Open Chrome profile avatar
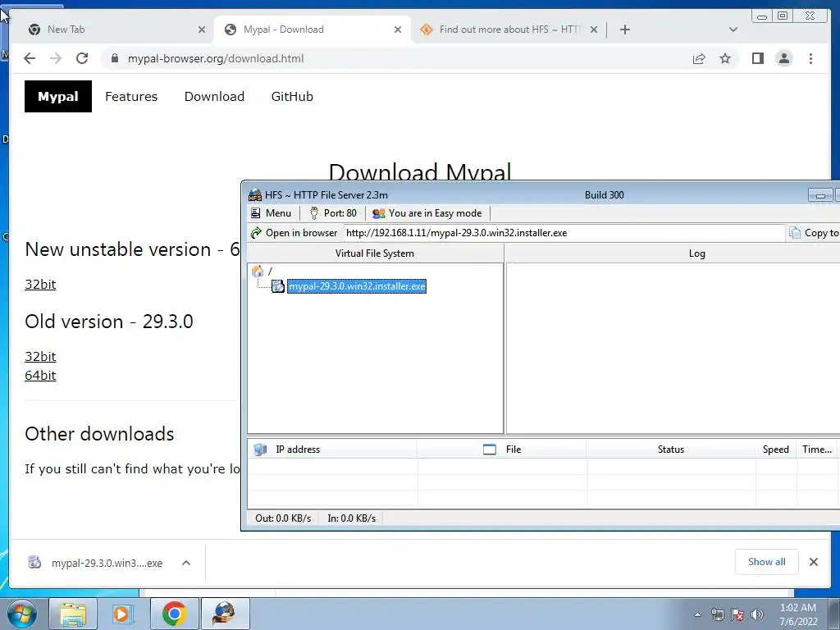 (x=783, y=58)
